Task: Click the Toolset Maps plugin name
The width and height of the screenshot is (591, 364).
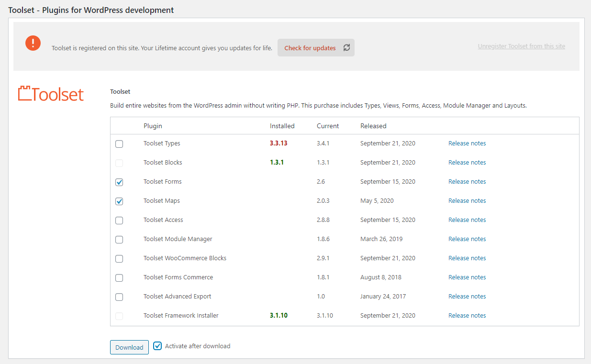Action: (162, 201)
